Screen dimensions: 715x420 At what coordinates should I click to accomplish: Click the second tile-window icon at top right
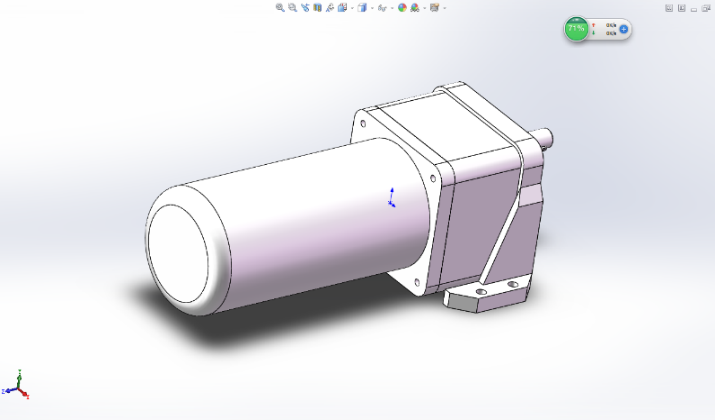(x=682, y=8)
